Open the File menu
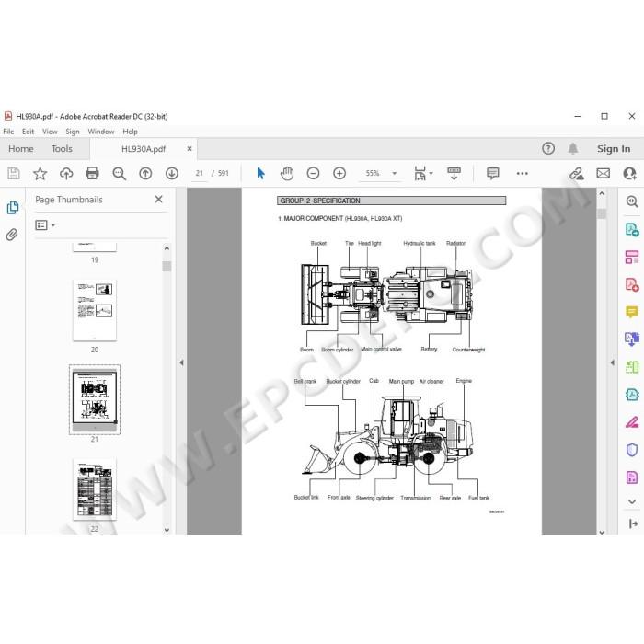 [8, 132]
